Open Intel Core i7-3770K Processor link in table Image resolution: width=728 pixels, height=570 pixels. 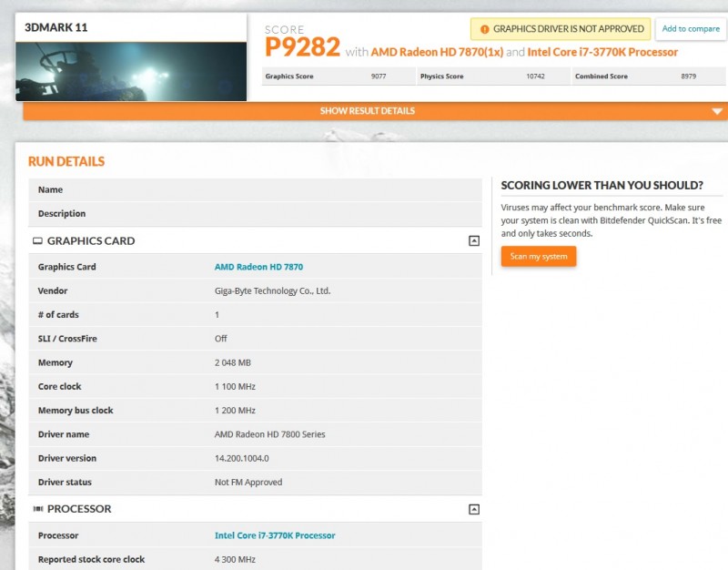coord(275,535)
